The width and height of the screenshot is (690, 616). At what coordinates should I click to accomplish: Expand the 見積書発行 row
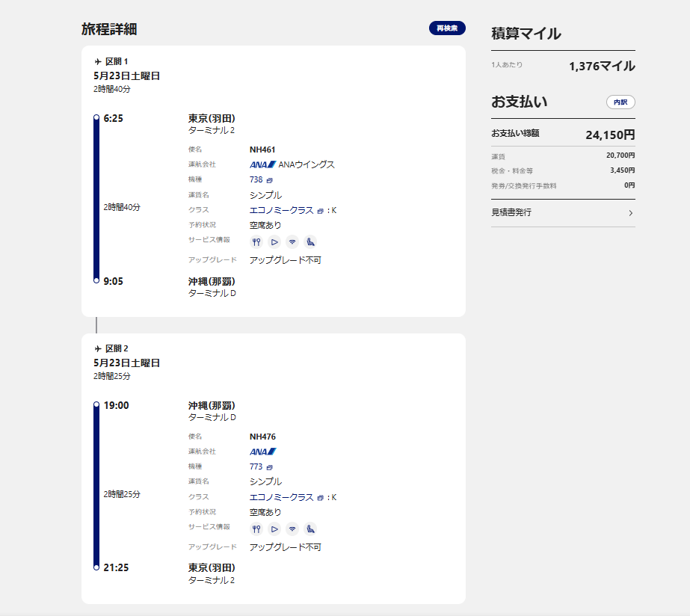[562, 213]
